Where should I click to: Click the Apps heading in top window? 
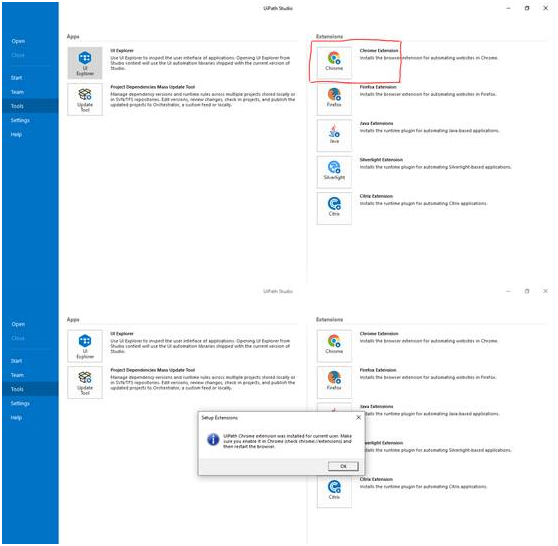pyautogui.click(x=73, y=36)
